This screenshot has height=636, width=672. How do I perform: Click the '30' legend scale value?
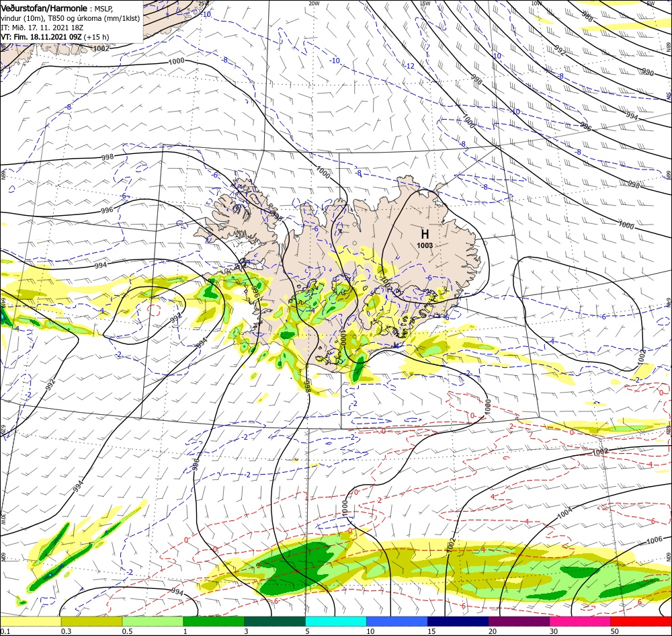pyautogui.click(x=554, y=631)
